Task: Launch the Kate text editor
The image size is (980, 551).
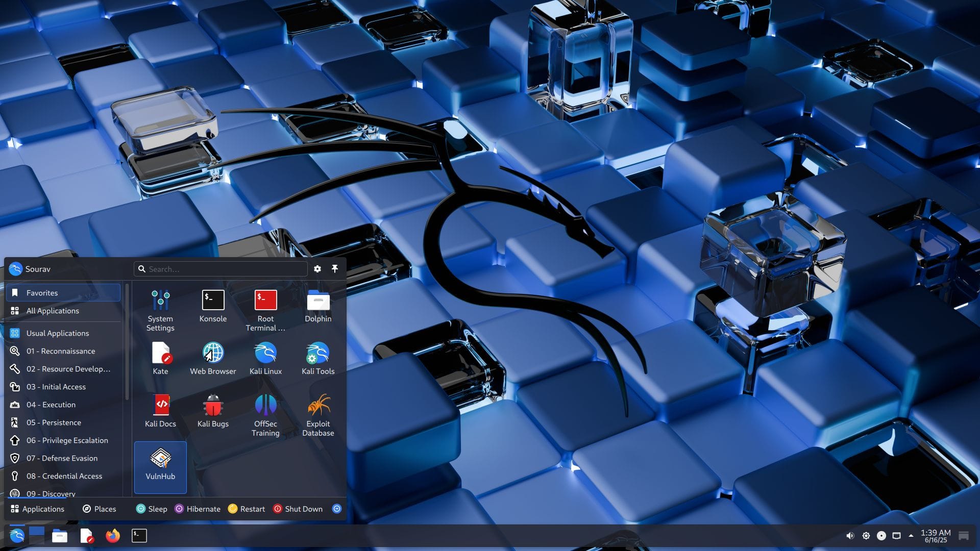Action: [160, 357]
